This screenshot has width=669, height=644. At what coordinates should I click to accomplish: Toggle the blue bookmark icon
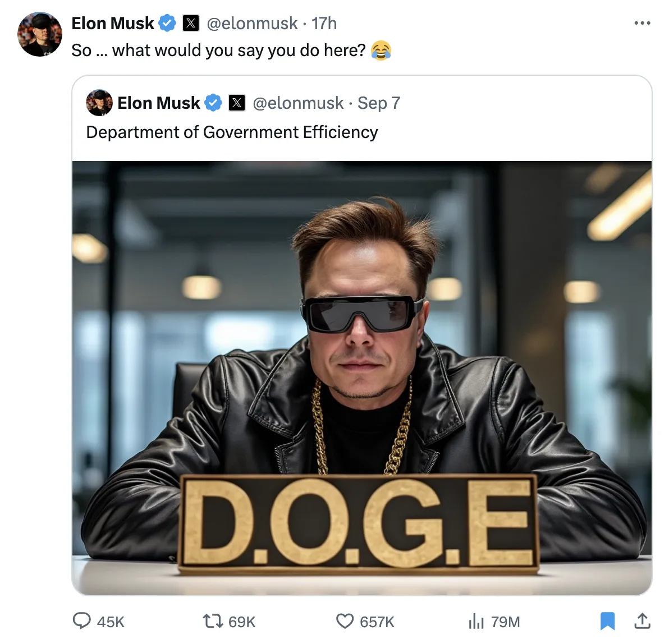tap(607, 621)
